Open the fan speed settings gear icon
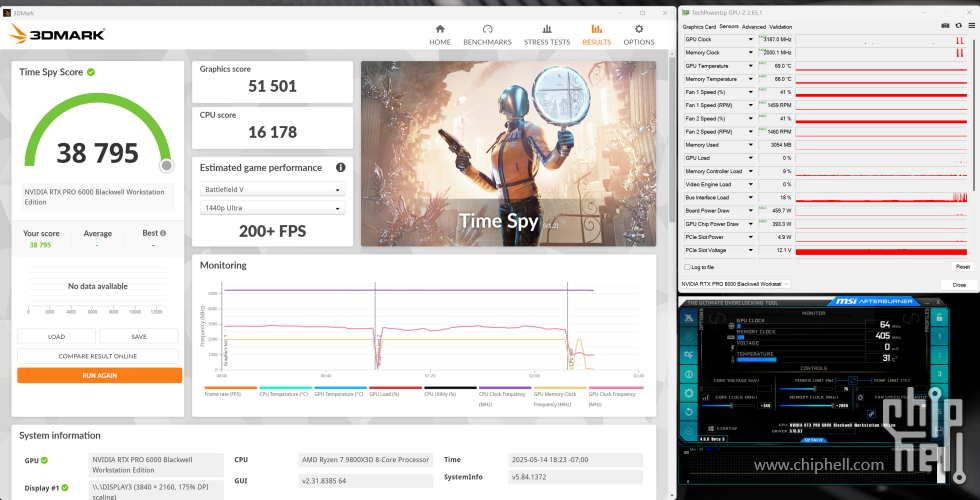This screenshot has height=500, width=980. tap(860, 398)
